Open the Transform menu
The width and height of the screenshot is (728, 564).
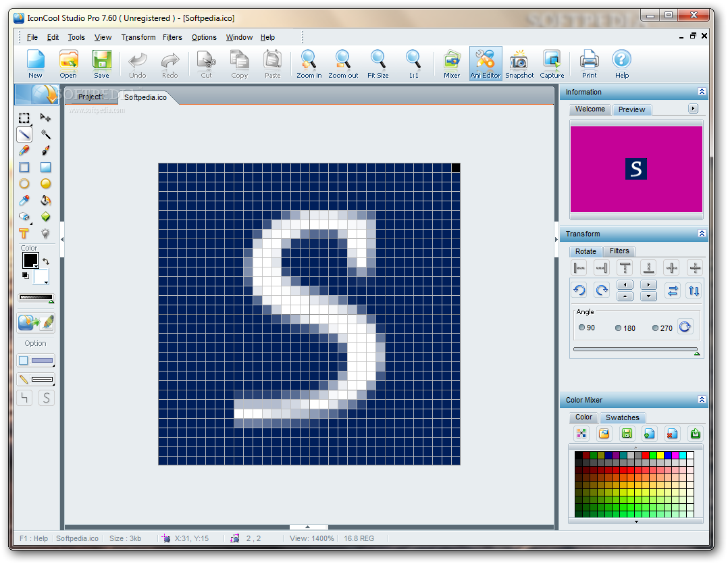coord(138,37)
